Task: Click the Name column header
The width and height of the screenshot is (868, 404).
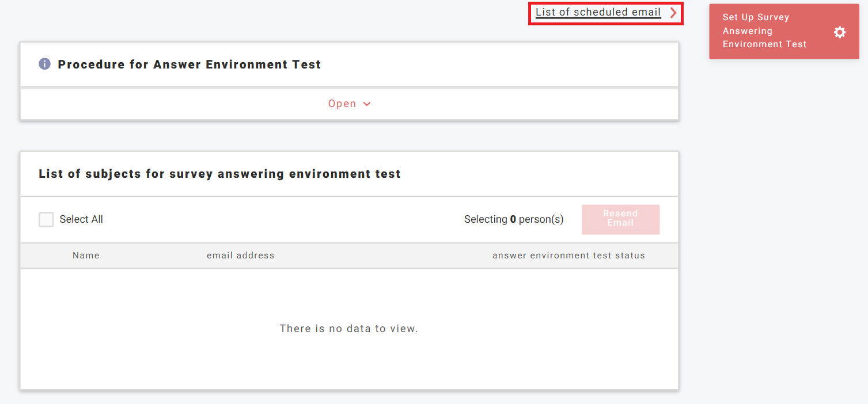Action: [85, 255]
